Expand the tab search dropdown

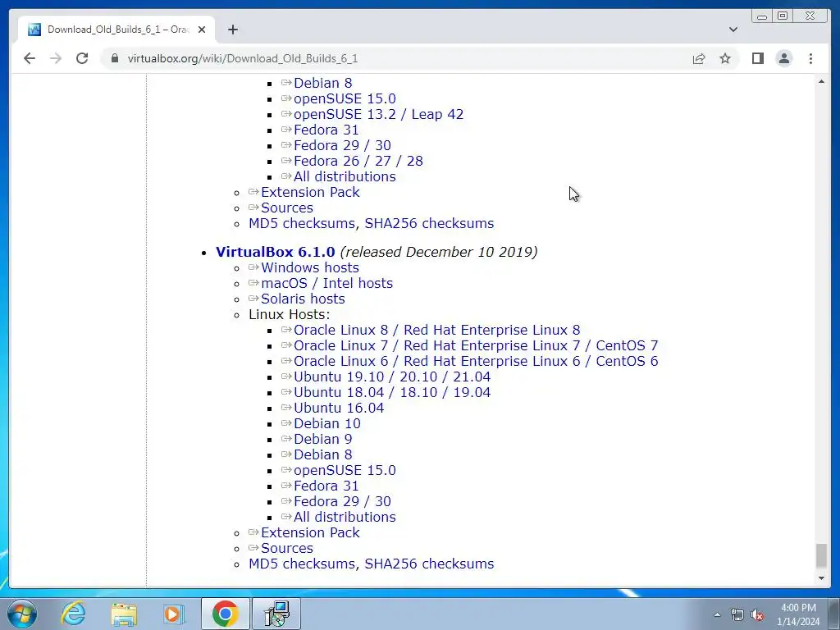(x=733, y=30)
